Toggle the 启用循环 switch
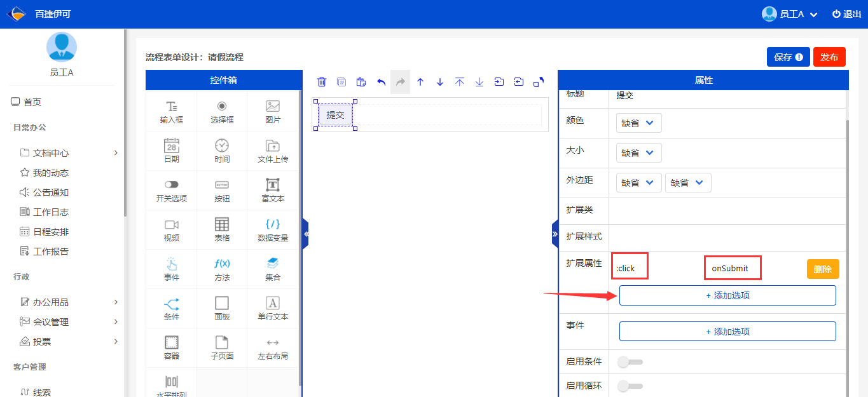Viewport: 868px width, 397px height. click(x=630, y=386)
